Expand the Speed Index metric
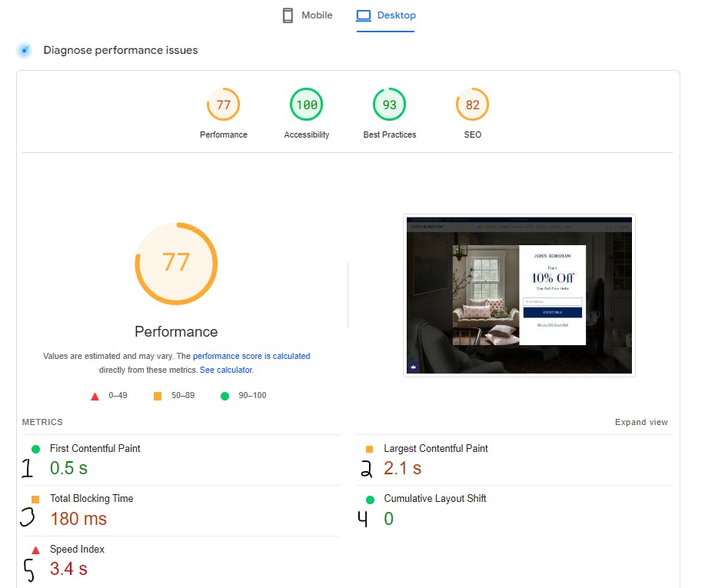Screen dimensions: 705x588 coord(181,560)
